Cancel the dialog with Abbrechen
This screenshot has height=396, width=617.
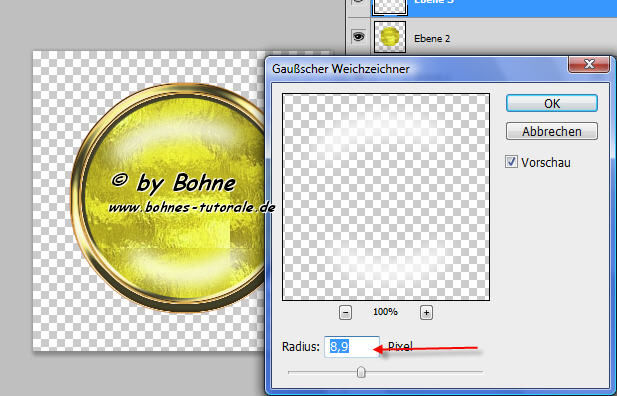pos(552,131)
